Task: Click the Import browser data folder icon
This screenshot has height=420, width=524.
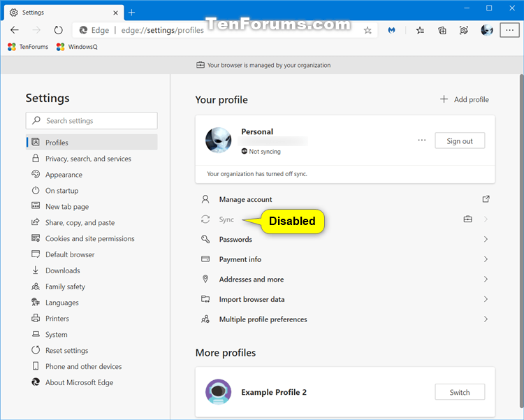Action: 205,299
